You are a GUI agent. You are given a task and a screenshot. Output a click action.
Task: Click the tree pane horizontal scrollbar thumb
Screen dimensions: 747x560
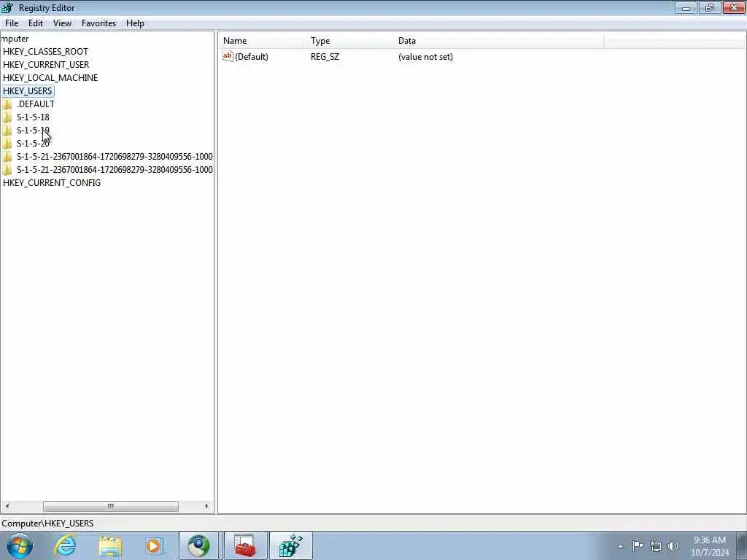click(111, 506)
